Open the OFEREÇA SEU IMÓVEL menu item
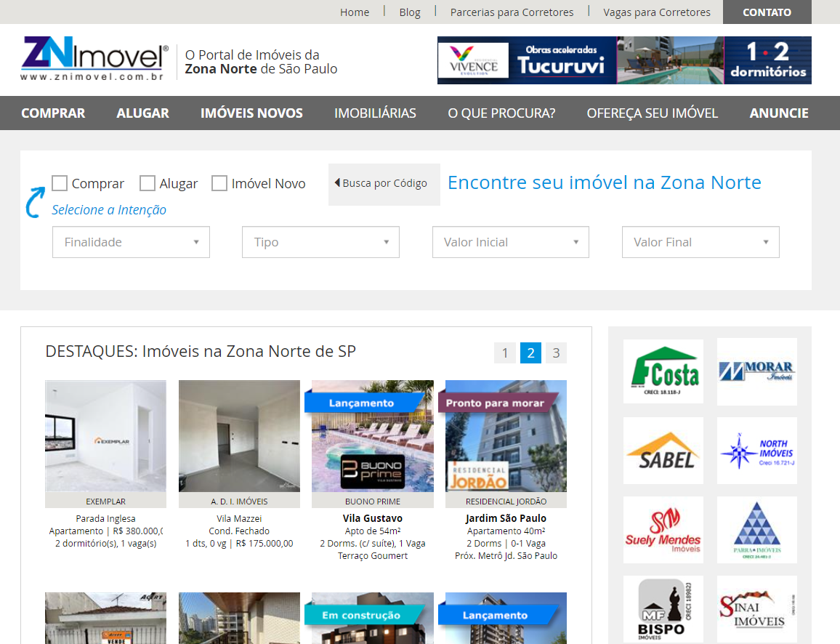The image size is (840, 644). (652, 113)
